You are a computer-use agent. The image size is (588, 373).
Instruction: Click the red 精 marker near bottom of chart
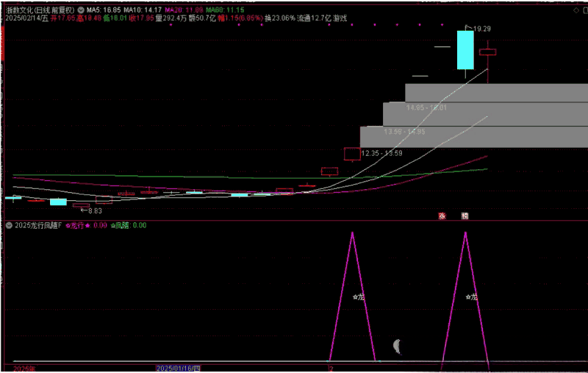465,216
